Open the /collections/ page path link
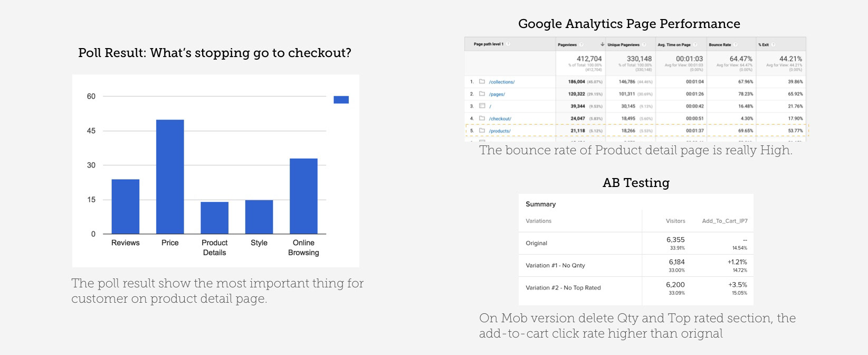 pyautogui.click(x=502, y=82)
